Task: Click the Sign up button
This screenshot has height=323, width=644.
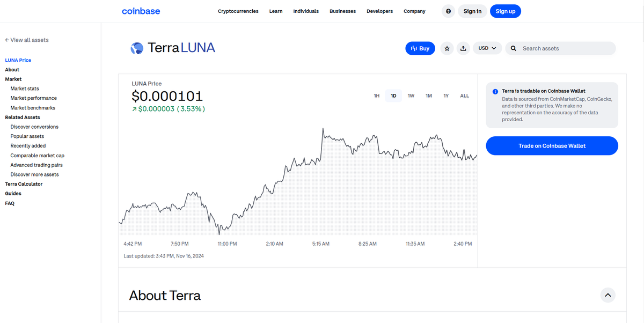Action: [506, 11]
